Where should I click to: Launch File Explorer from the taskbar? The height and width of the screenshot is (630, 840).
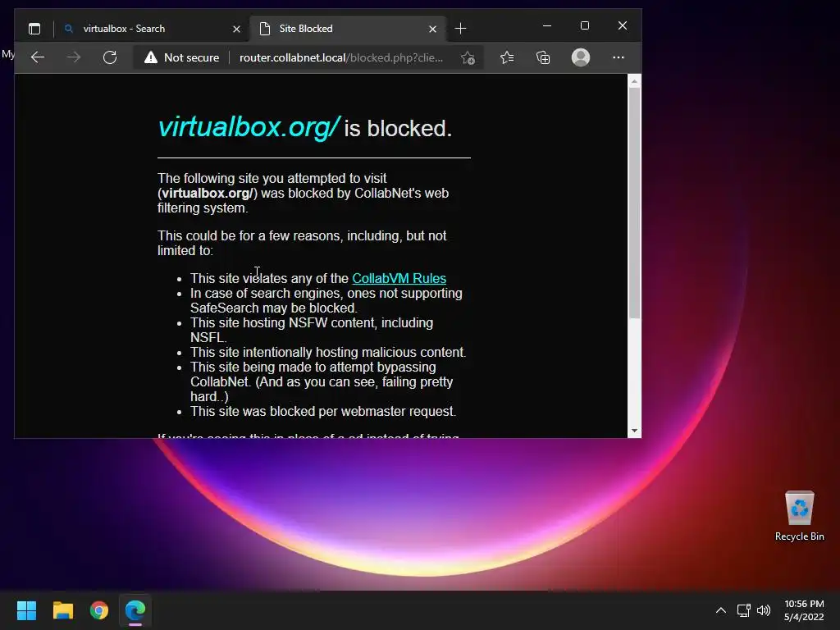pyautogui.click(x=62, y=610)
